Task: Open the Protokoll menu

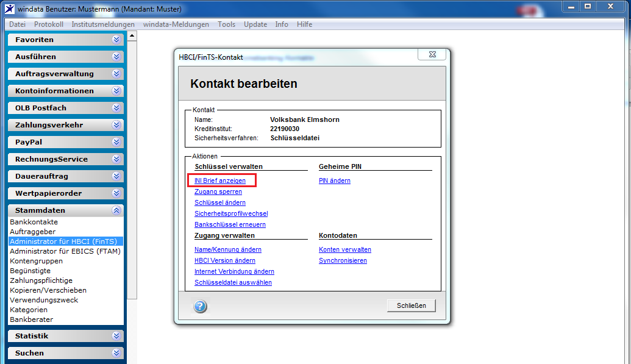Action: coord(49,24)
